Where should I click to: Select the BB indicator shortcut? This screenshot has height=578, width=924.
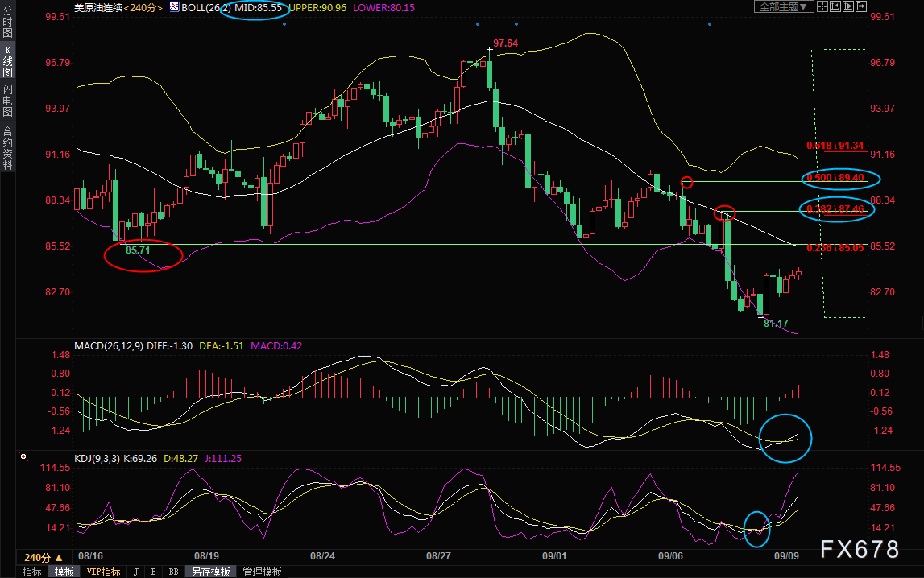pos(174,572)
